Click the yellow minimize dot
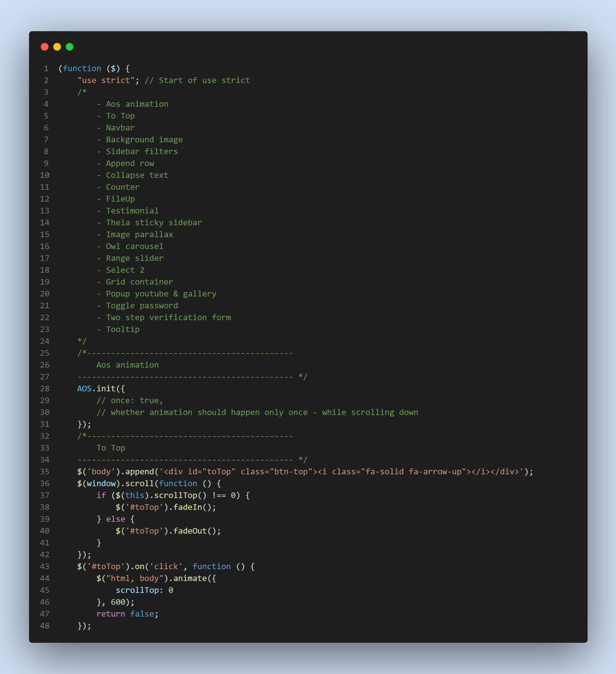The width and height of the screenshot is (616, 674). (x=57, y=47)
